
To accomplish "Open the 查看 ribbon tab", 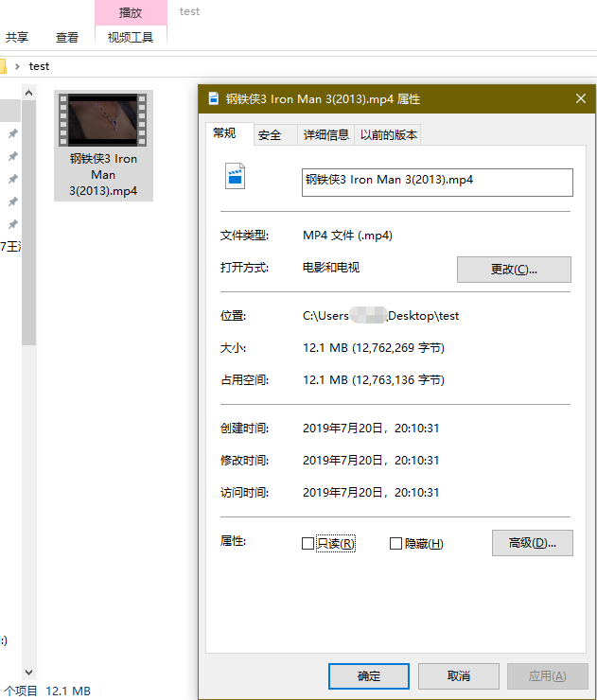I will point(67,37).
